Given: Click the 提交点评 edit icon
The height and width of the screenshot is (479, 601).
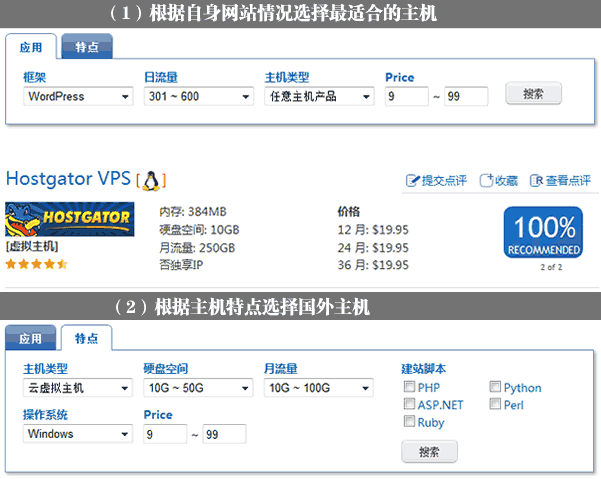Looking at the screenshot, I should 413,180.
